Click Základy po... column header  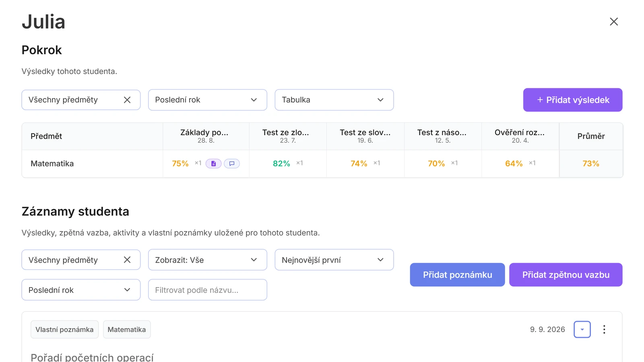click(x=206, y=136)
